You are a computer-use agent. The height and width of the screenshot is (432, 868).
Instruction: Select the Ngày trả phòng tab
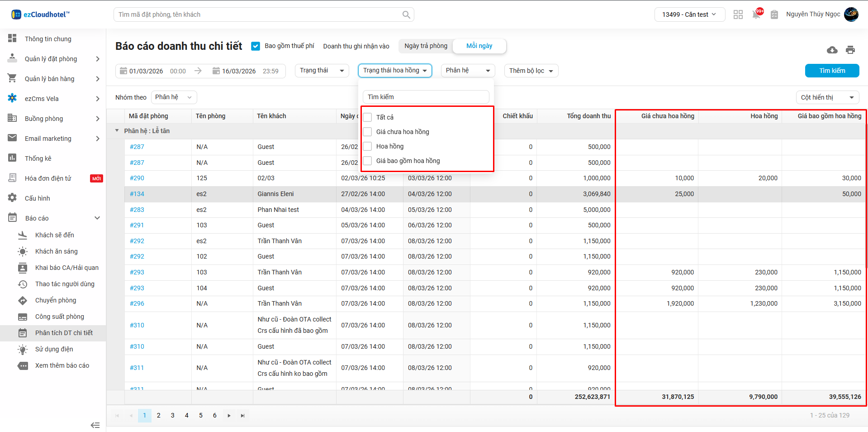[426, 46]
